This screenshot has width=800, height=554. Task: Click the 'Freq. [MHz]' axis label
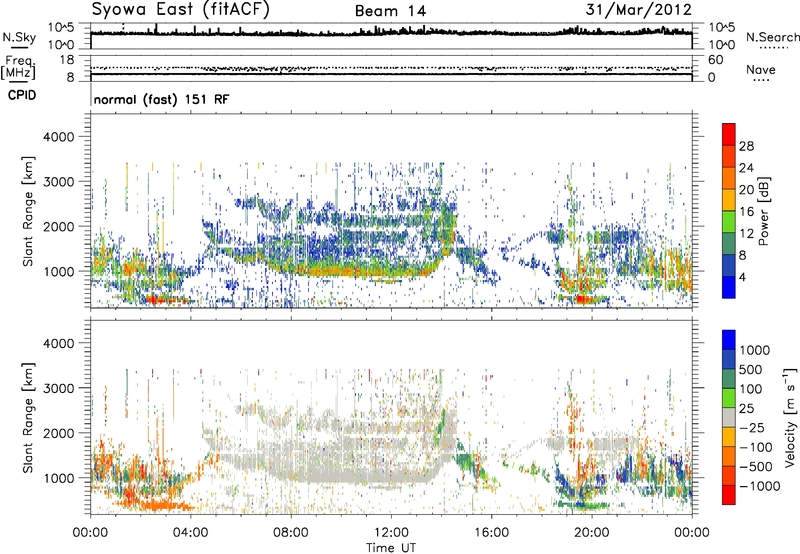coord(18,67)
